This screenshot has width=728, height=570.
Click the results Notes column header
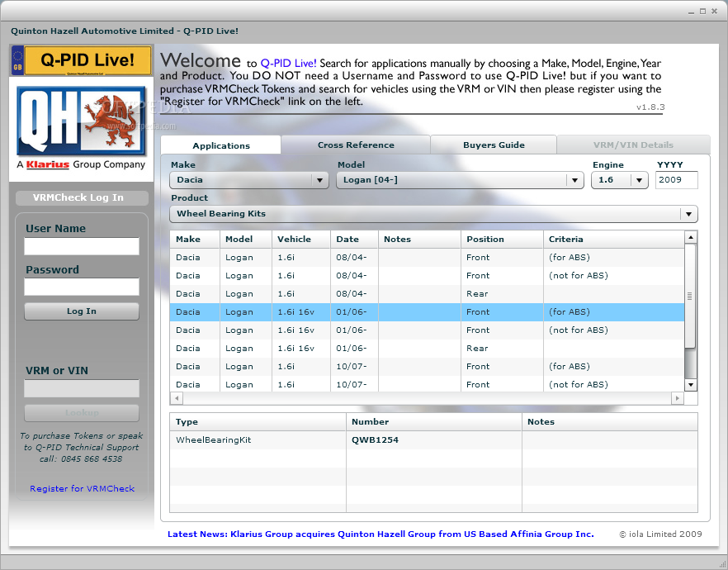(419, 240)
